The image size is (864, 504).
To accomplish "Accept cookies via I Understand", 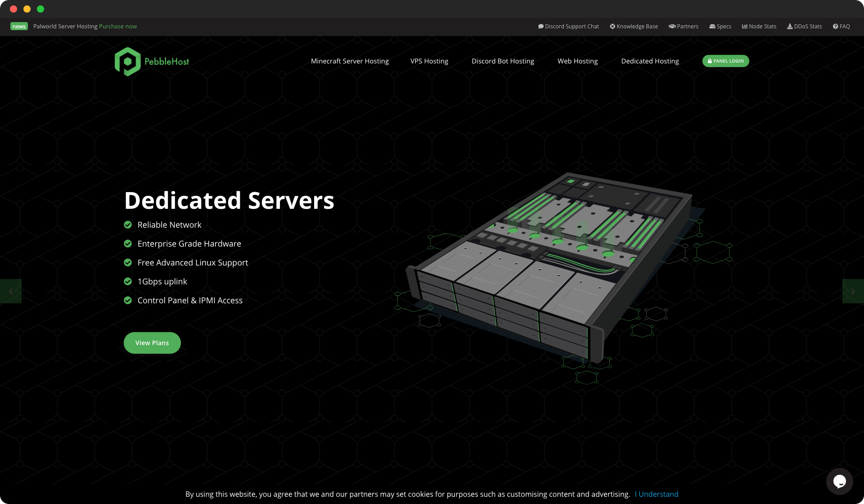I will click(657, 494).
